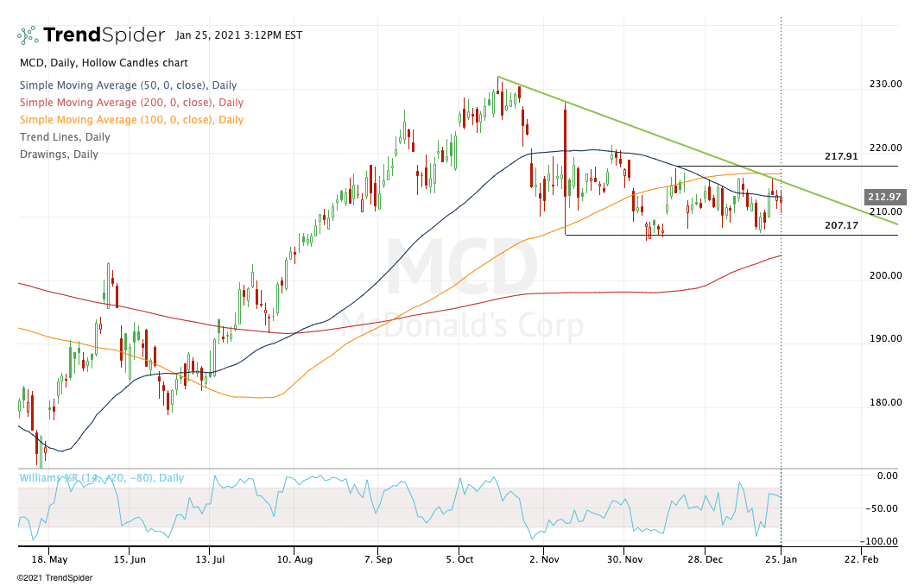Click the 200.00 price axis label
This screenshot has height=586, width=924.
pyautogui.click(x=886, y=275)
